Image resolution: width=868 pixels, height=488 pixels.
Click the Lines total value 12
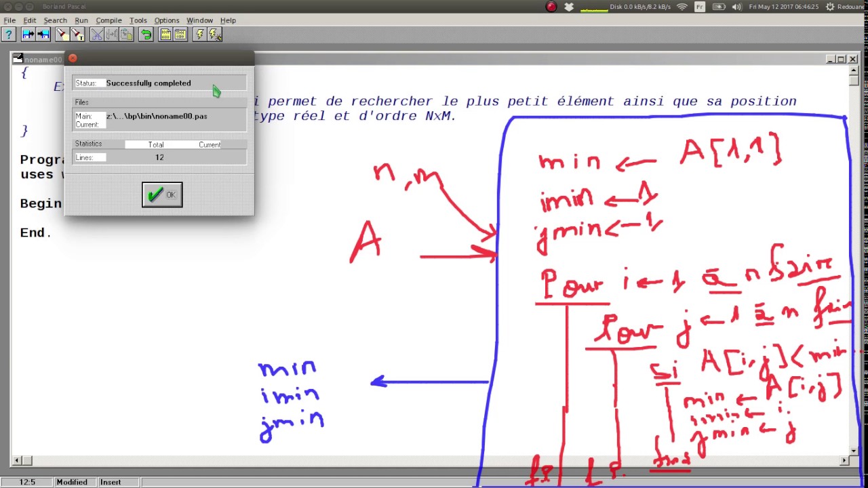point(159,157)
